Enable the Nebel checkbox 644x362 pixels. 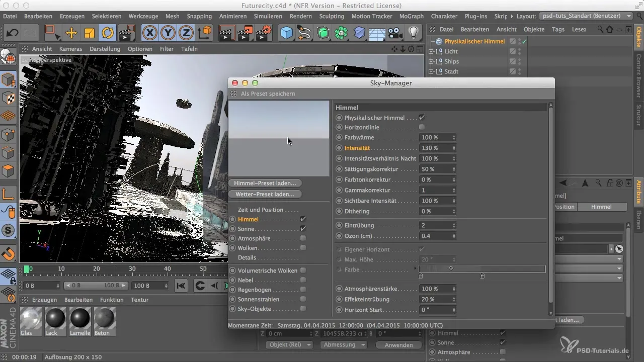click(x=303, y=280)
